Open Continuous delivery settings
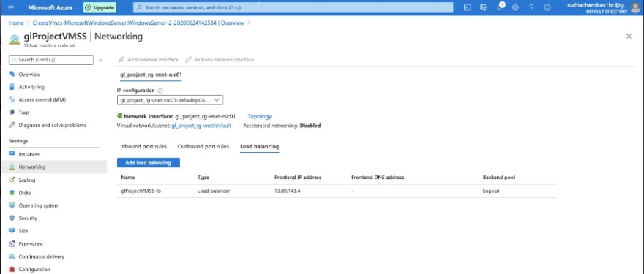 click(42, 256)
